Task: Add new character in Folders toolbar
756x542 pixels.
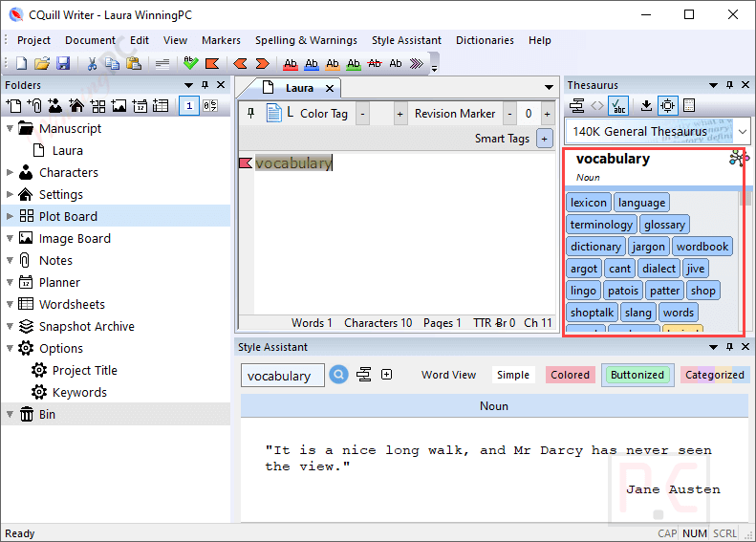Action: (x=55, y=105)
